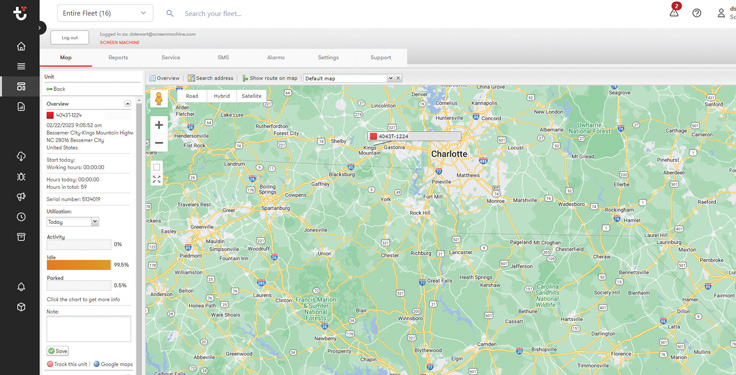Open the Utilization Today dropdown

pos(73,222)
